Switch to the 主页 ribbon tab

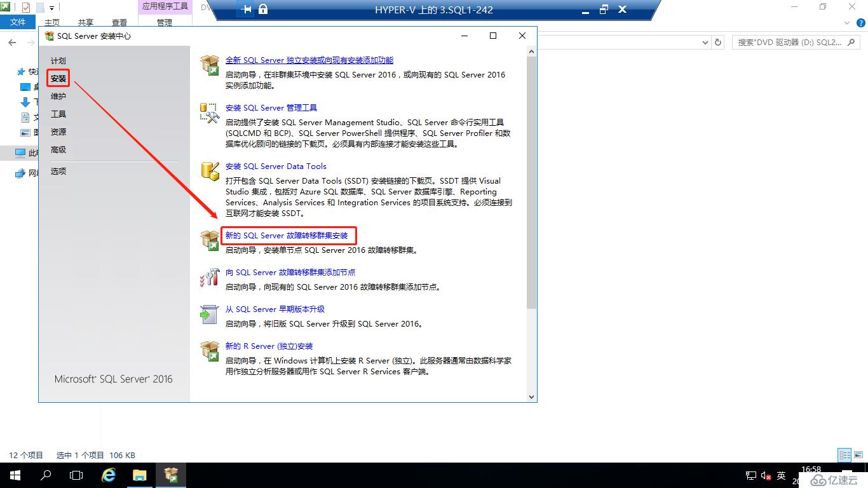52,22
